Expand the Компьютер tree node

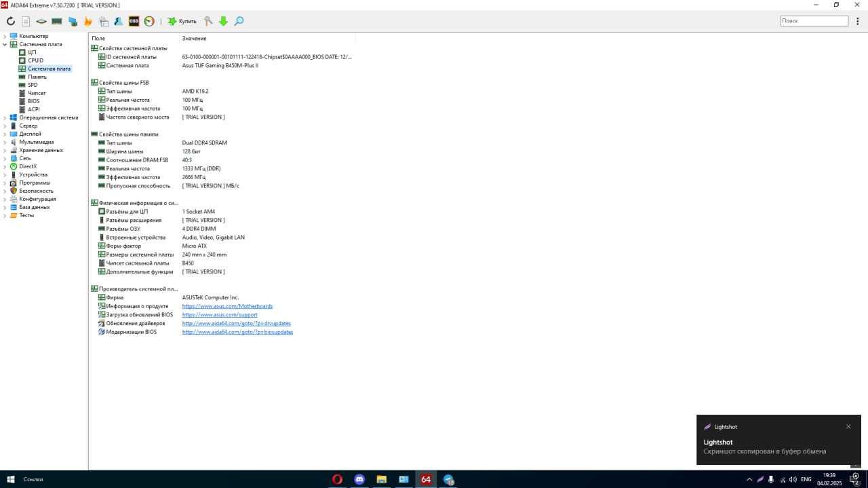[5, 36]
